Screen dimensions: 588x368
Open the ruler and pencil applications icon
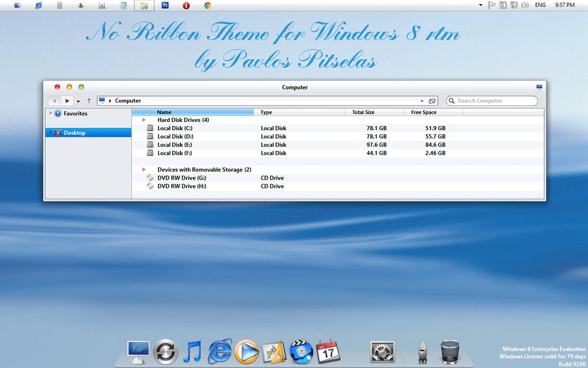(274, 352)
